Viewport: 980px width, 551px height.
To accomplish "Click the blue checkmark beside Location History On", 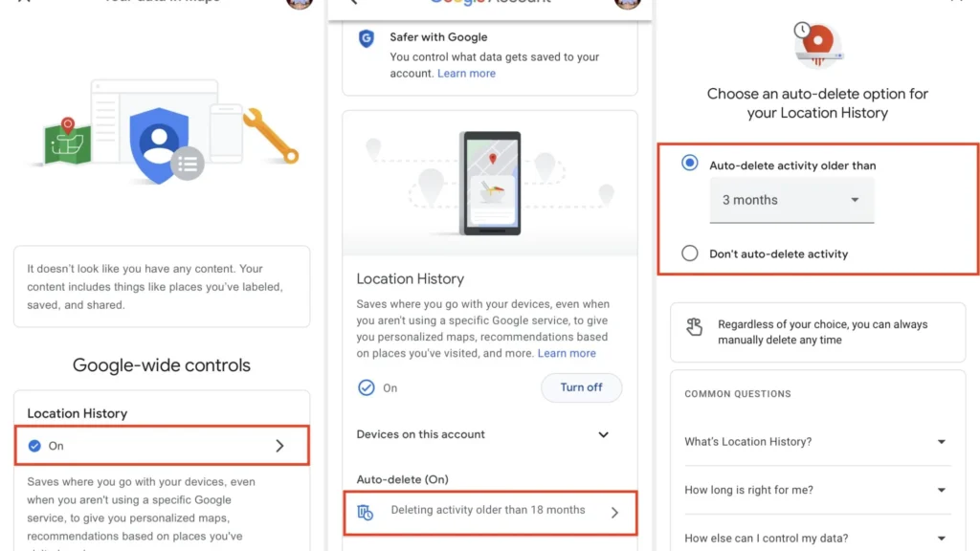I will click(366, 387).
